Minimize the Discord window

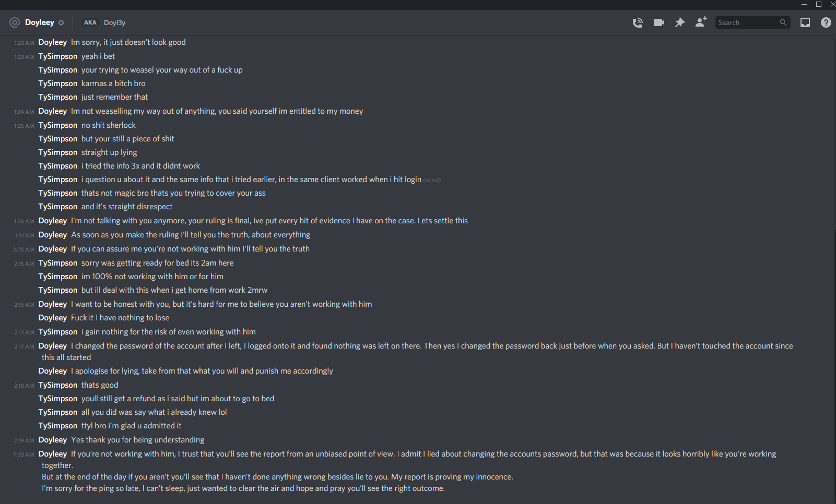pos(804,4)
